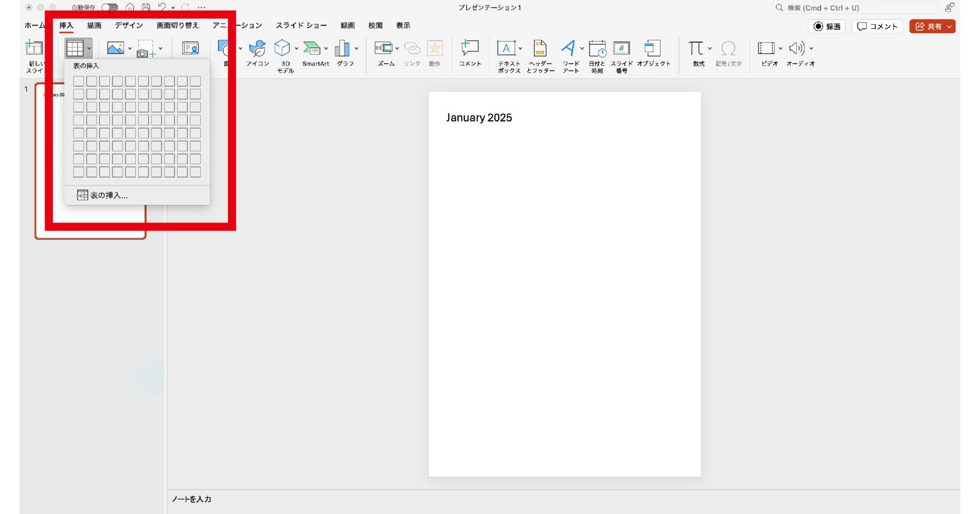Screen dimensions: 980x514
Task: Open the ヘッダーとフッター header and footer dialog
Action: click(540, 49)
